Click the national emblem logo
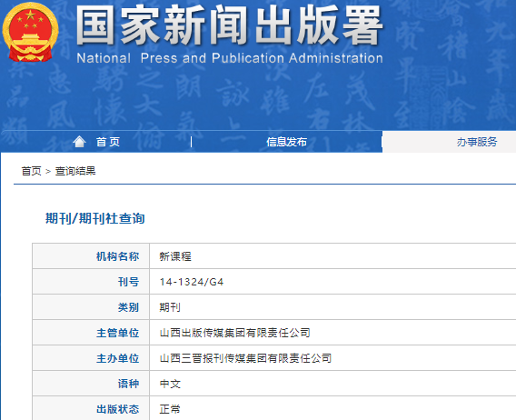The image size is (516, 420). pyautogui.click(x=30, y=32)
